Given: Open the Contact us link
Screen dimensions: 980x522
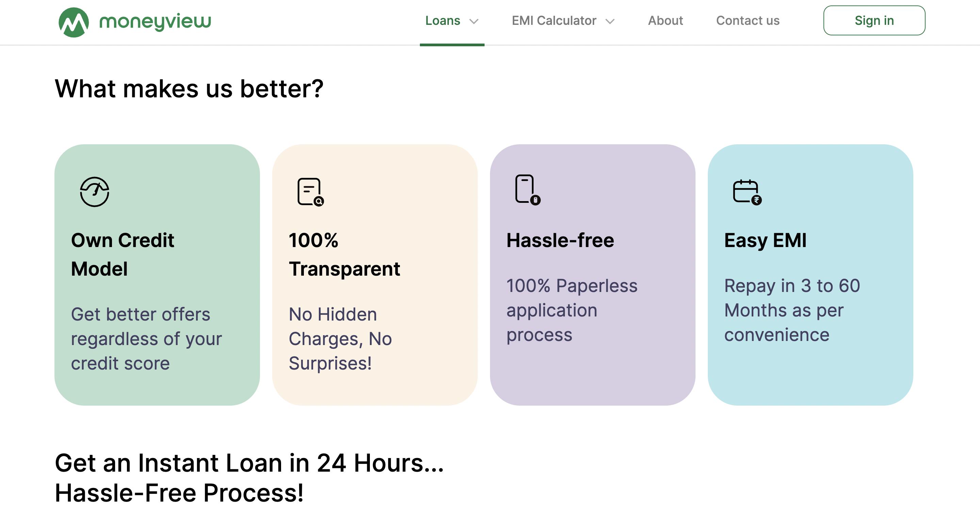Looking at the screenshot, I should (x=748, y=20).
